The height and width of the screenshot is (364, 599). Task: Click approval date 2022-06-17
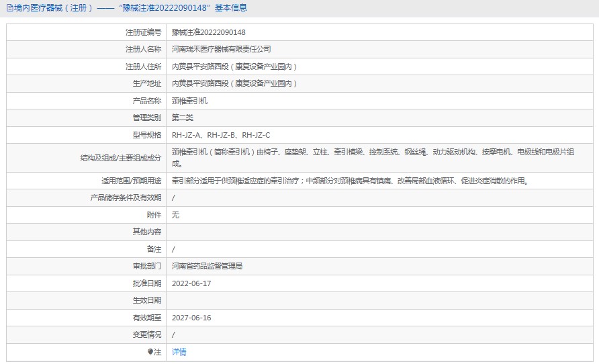point(191,283)
